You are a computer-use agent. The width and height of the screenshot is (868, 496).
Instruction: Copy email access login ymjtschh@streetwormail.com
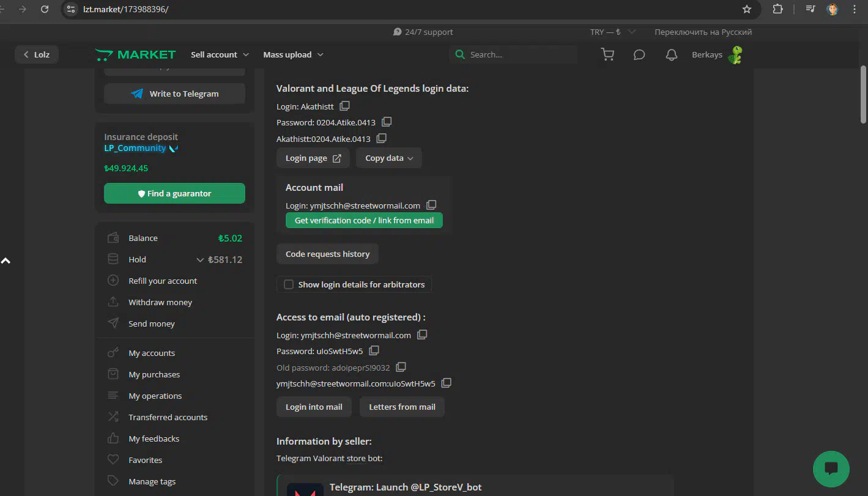pos(422,335)
